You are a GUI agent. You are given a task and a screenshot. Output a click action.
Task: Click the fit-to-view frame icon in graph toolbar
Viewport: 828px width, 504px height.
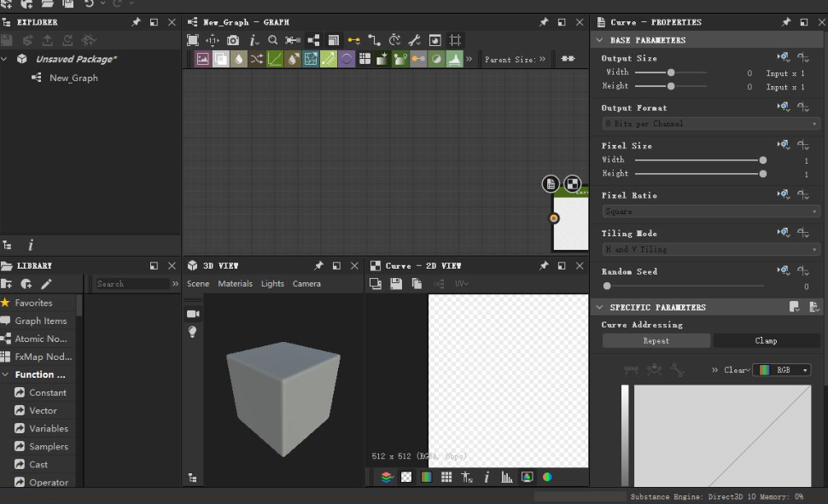tap(193, 40)
